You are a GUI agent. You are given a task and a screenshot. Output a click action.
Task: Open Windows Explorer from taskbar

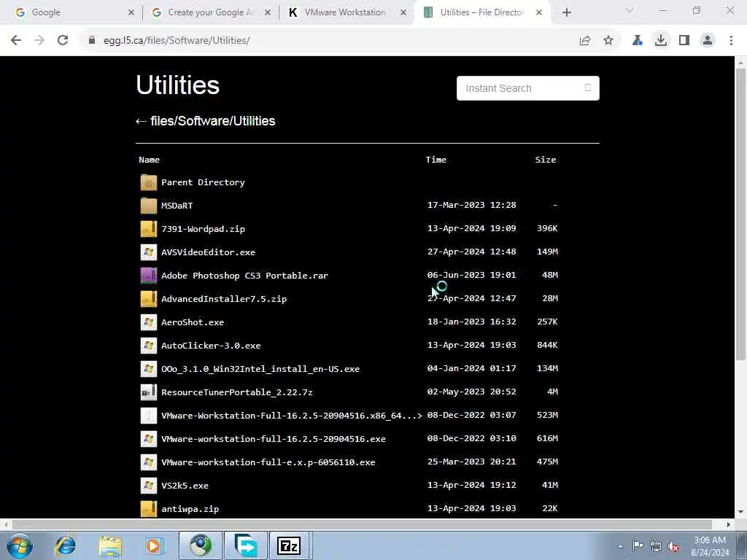(111, 545)
